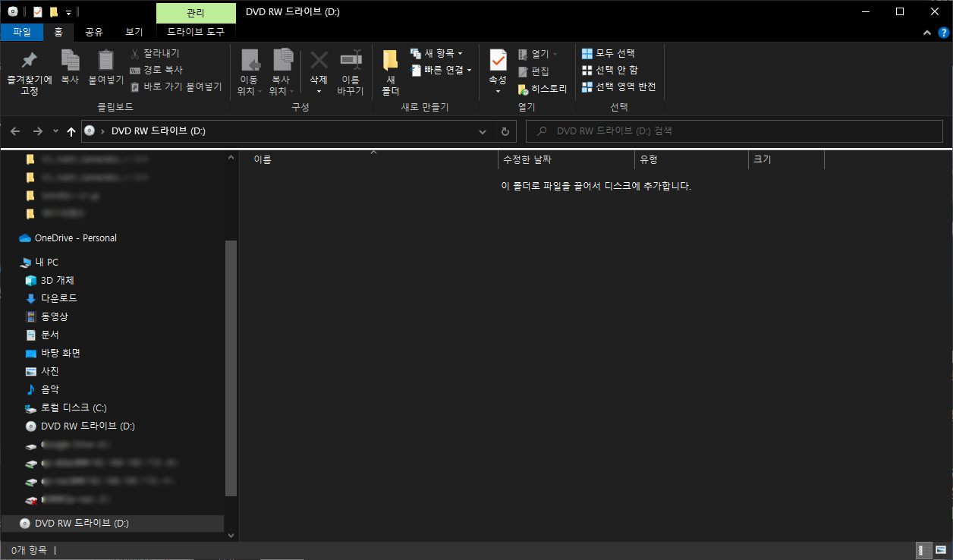Click 선택 영역 반전 invert selection
The width and height of the screenshot is (953, 560).
click(619, 87)
